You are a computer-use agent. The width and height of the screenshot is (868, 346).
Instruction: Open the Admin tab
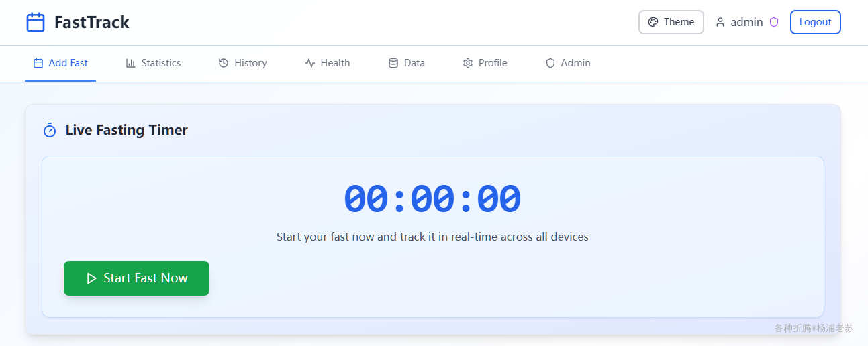click(x=568, y=63)
